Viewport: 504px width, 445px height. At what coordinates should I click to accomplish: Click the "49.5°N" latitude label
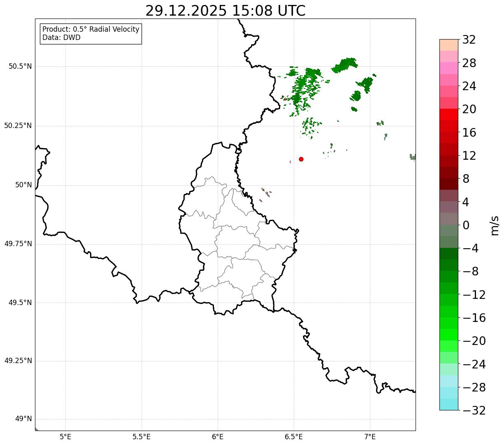(20, 303)
